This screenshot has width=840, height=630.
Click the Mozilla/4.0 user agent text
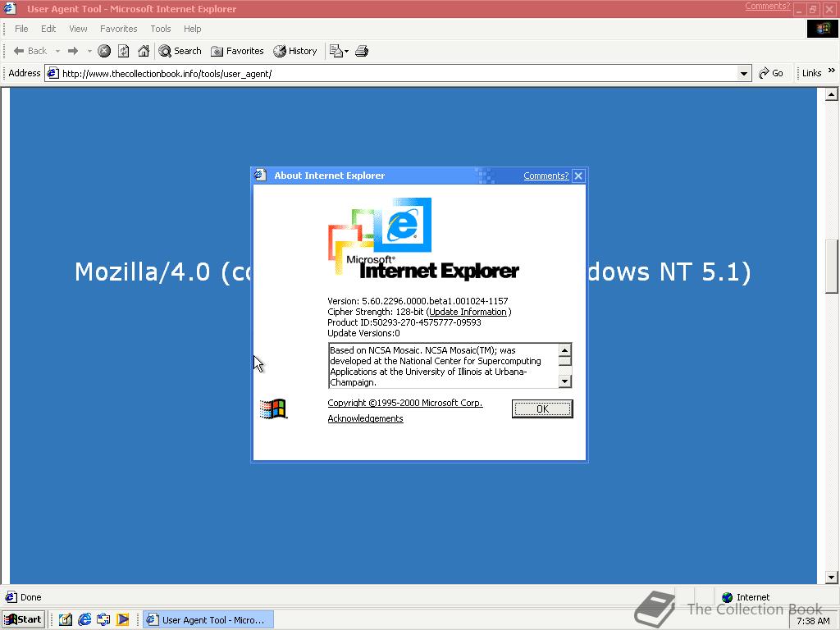[413, 272]
